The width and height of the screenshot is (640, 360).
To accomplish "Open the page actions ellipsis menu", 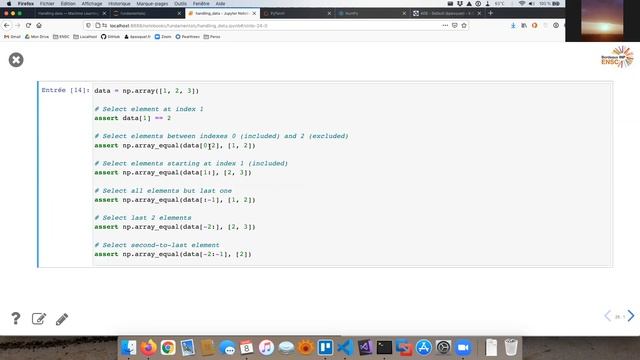I will pos(445,25).
